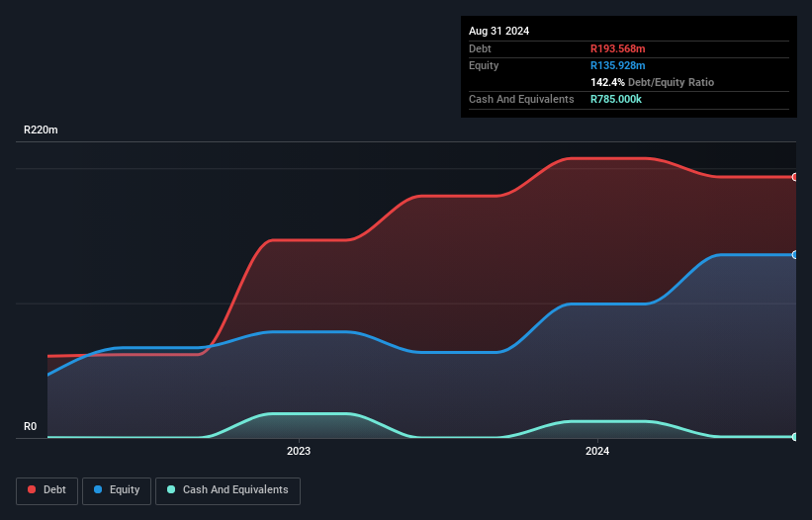Viewport: 812px width, 520px height.
Task: Click the blue Equity endpoint marker
Action: pos(795,255)
